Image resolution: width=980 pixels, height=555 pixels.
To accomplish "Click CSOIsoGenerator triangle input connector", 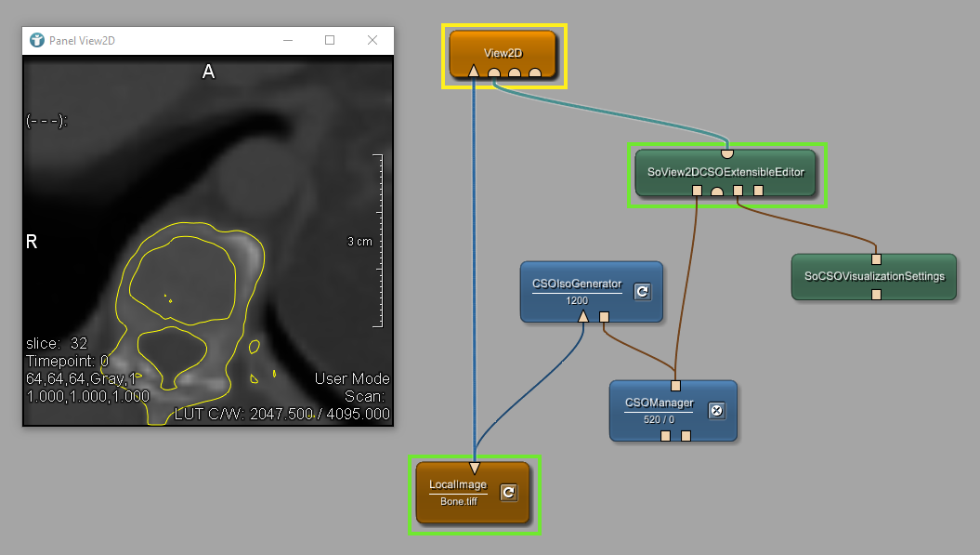I will [x=583, y=317].
